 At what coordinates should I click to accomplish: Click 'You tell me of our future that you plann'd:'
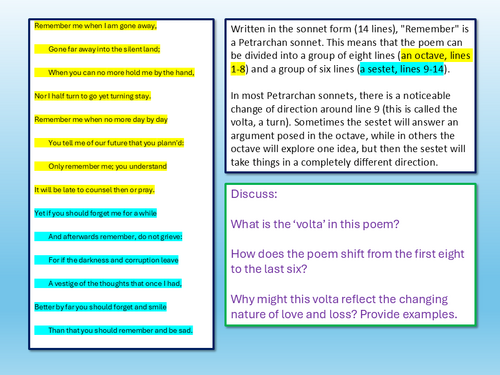click(116, 143)
